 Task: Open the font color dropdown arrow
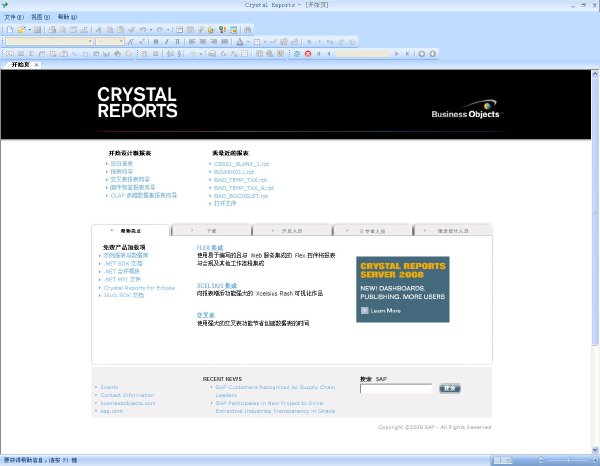[248, 41]
